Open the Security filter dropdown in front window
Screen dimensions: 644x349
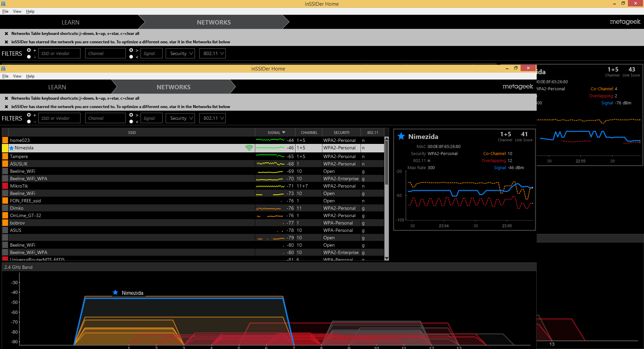[180, 118]
